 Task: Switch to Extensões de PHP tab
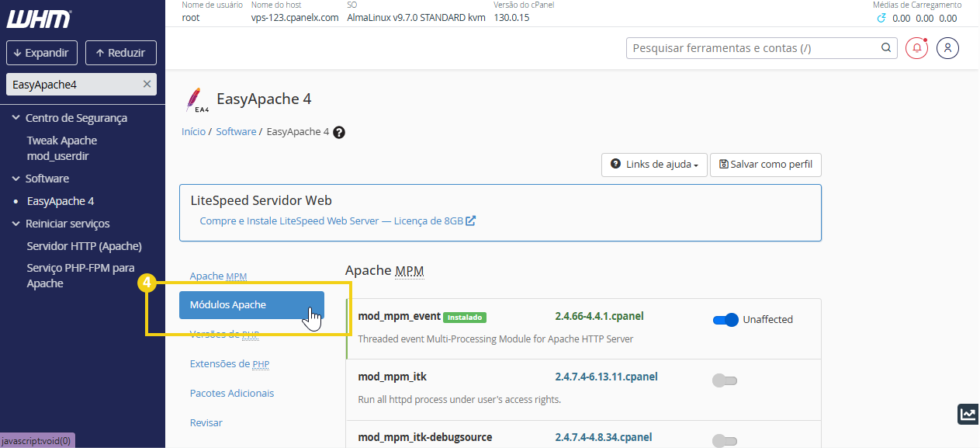coord(229,363)
